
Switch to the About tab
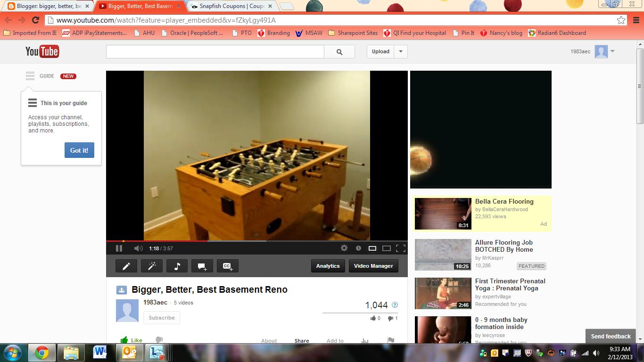(269, 341)
